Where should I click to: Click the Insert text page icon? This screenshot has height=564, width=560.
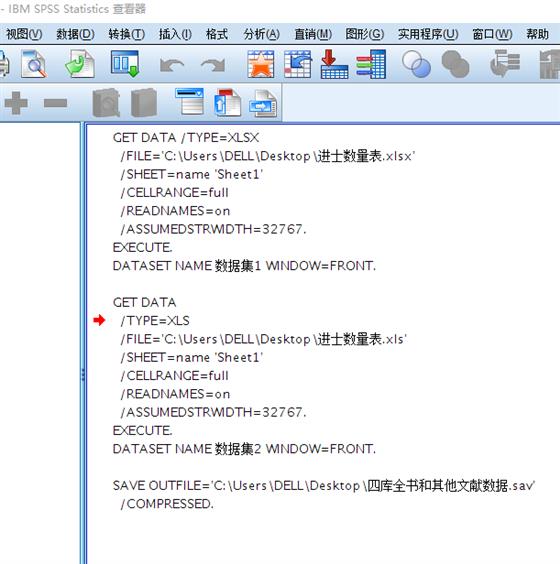pyautogui.click(x=263, y=103)
